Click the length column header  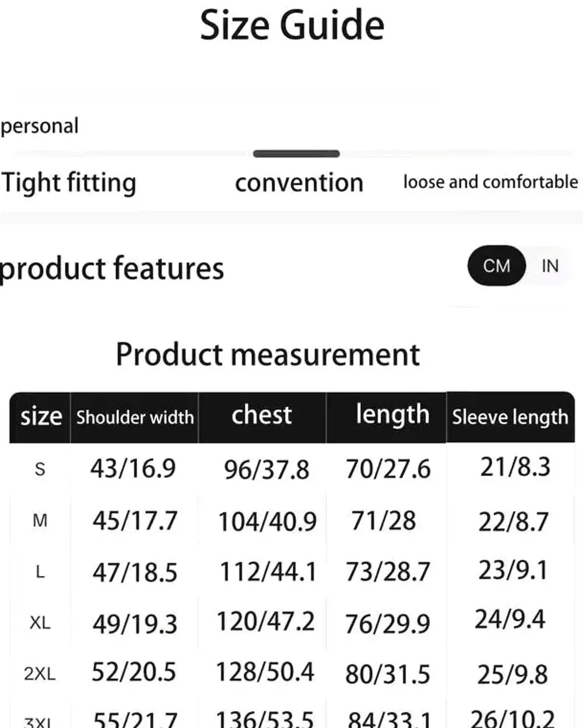pos(392,415)
